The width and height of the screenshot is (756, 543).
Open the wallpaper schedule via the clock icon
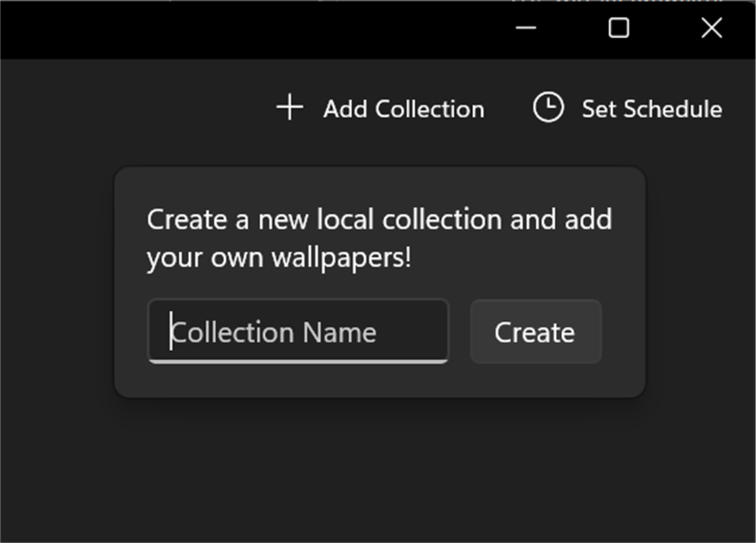point(547,108)
